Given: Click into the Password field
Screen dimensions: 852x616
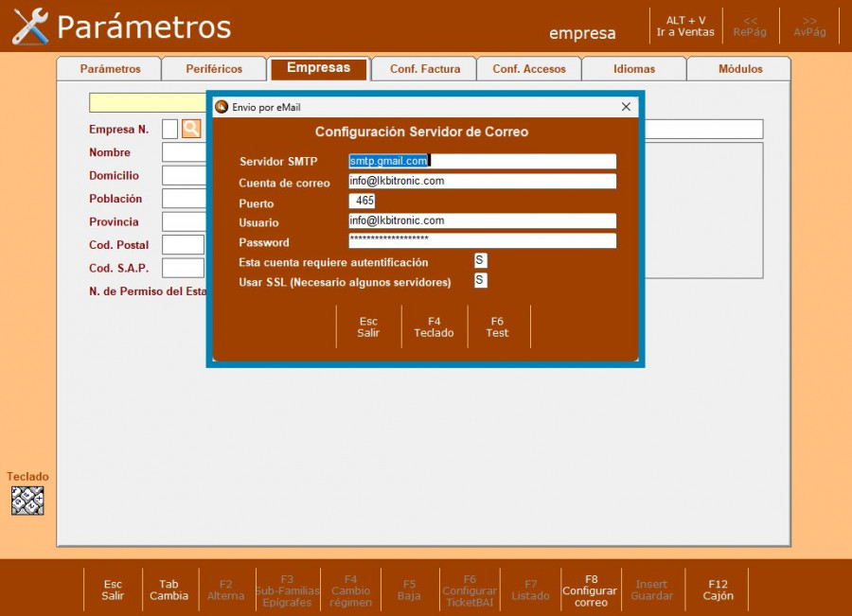Looking at the screenshot, I should [482, 240].
